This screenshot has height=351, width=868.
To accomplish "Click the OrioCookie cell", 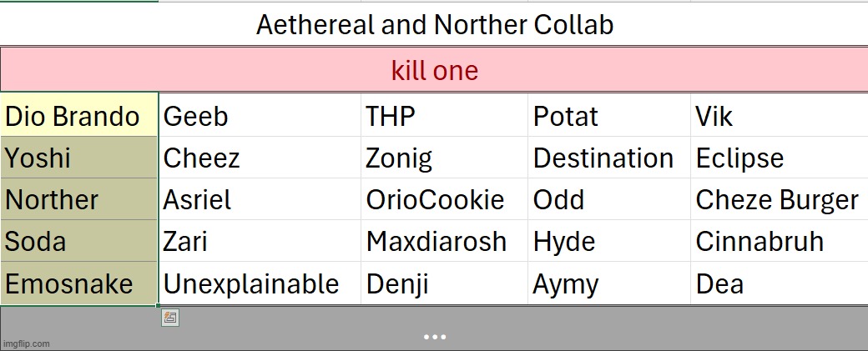I will [x=445, y=199].
